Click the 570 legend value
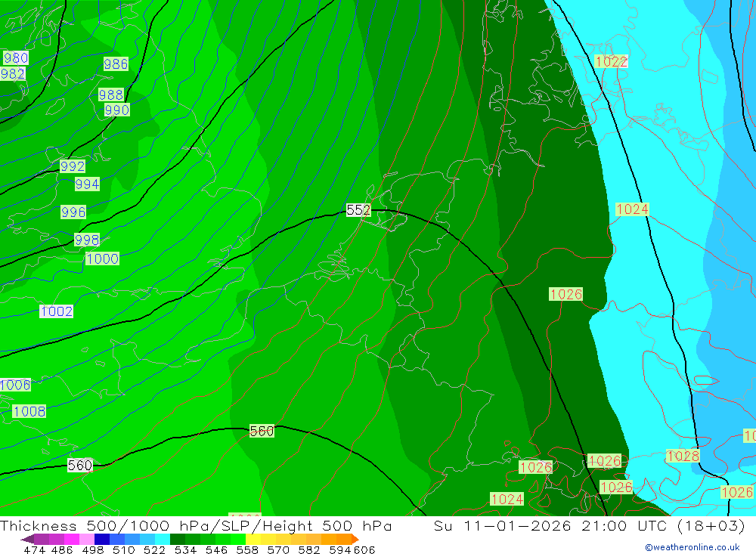This screenshot has height=554, width=756. [278, 549]
